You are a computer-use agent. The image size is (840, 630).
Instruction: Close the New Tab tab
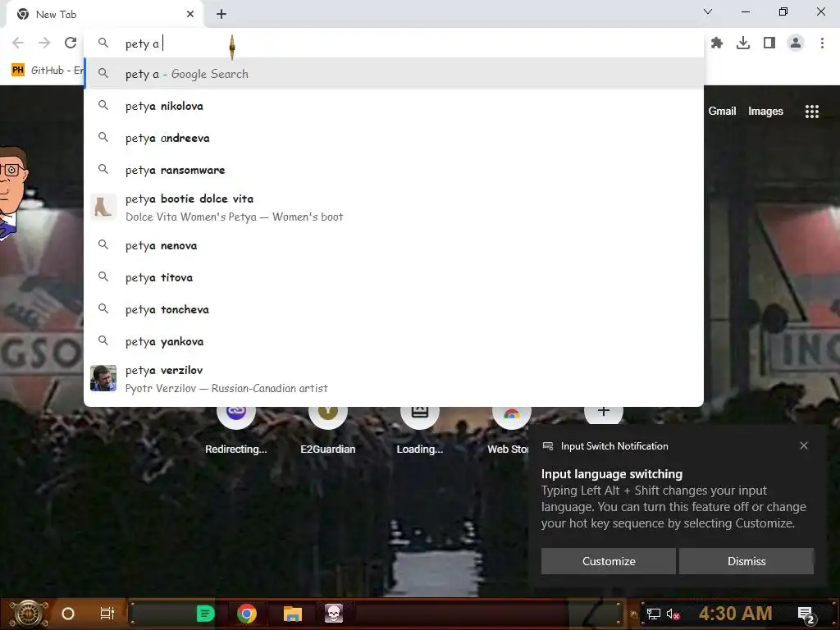click(190, 14)
